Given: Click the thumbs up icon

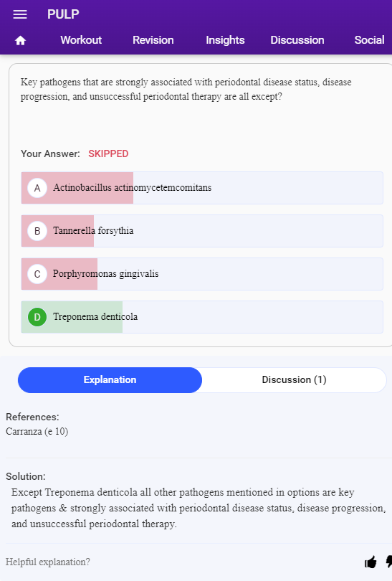Looking at the screenshot, I should pyautogui.click(x=371, y=562).
